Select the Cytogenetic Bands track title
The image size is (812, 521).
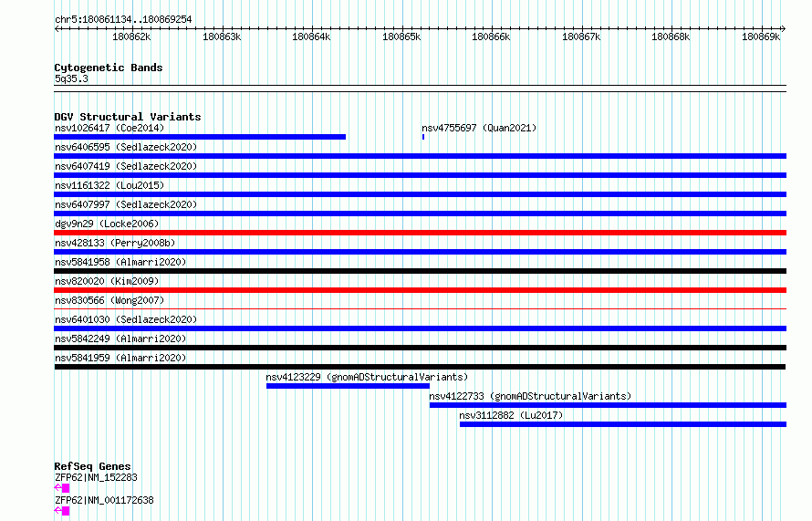pos(109,68)
